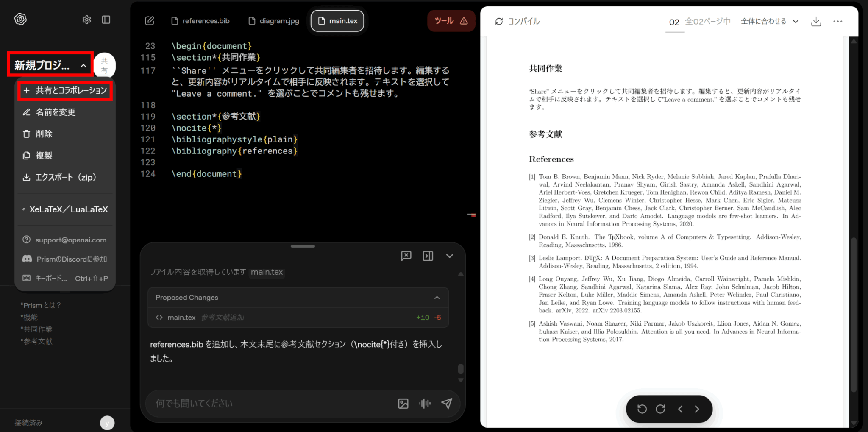Send the message with paper plane icon
This screenshot has width=868, height=432.
click(x=446, y=404)
